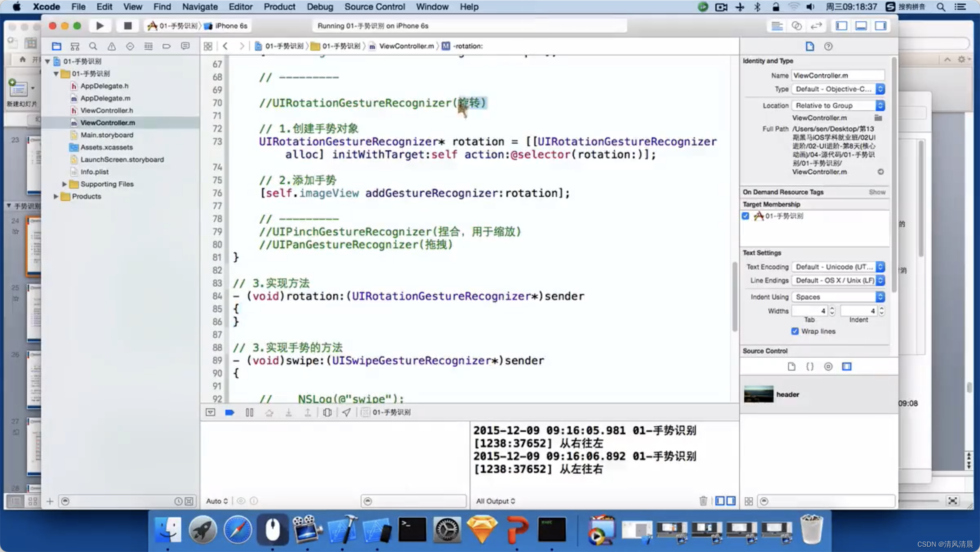Switch to Version editor
The height and width of the screenshot is (552, 980).
816,26
